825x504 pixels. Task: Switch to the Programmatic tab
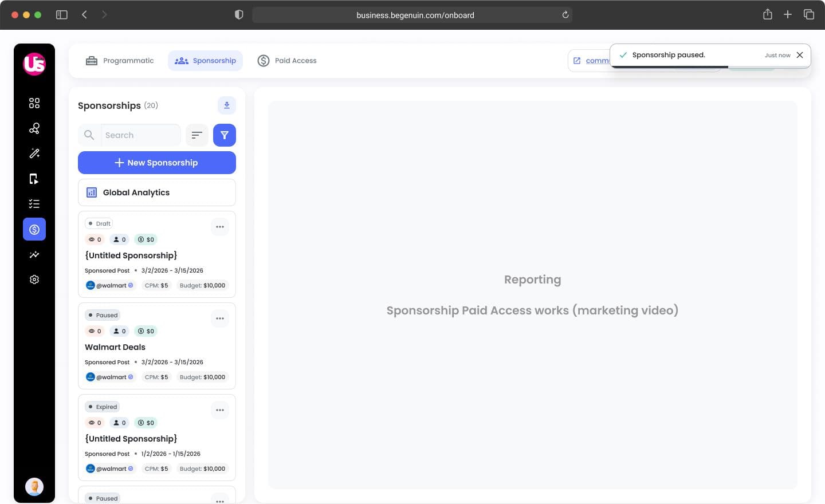tap(120, 61)
